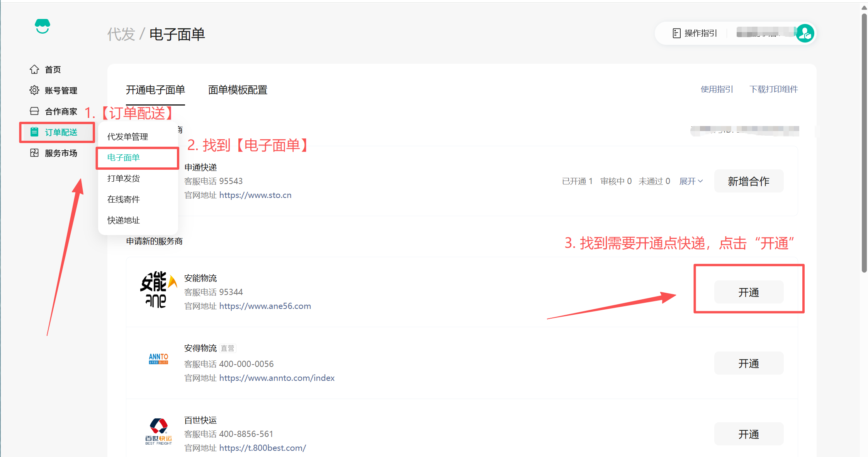Select 开通电子面单 tab

(155, 90)
